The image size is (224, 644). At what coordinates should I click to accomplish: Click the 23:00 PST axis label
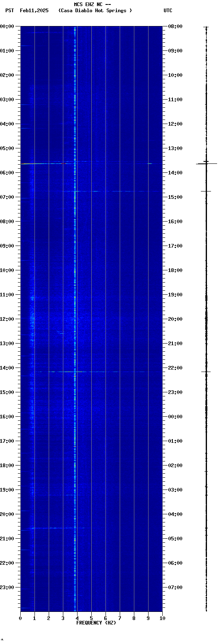7,587
